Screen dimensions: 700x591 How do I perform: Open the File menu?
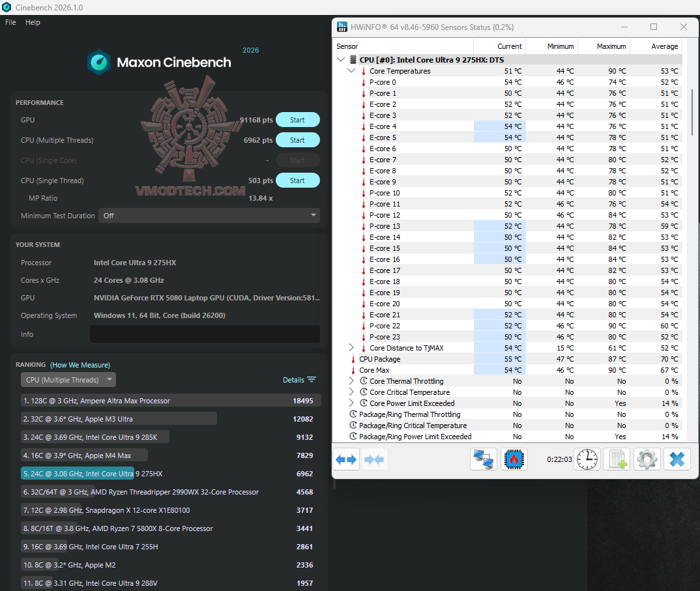click(x=10, y=22)
